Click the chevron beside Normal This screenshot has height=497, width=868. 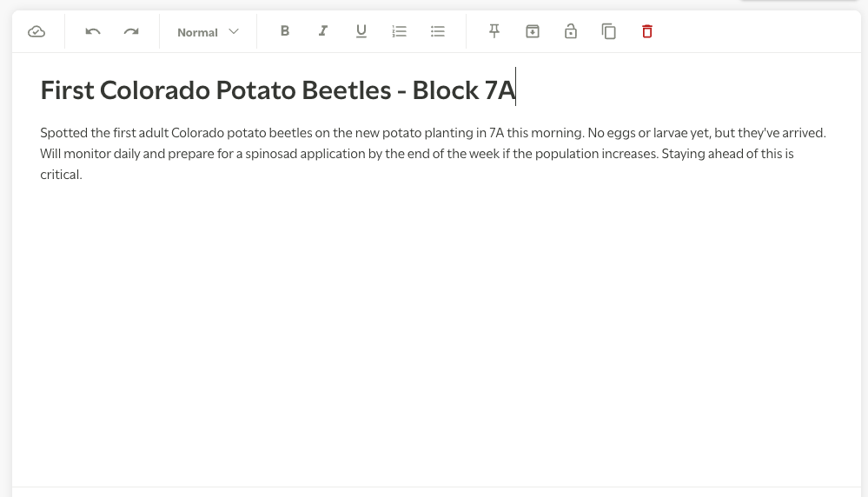tap(234, 31)
